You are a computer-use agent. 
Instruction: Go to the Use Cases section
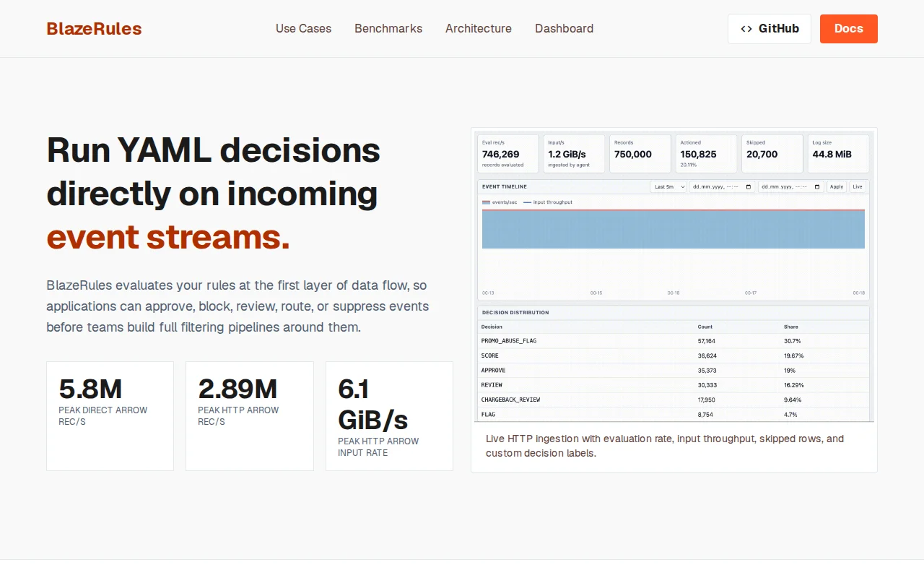(303, 29)
